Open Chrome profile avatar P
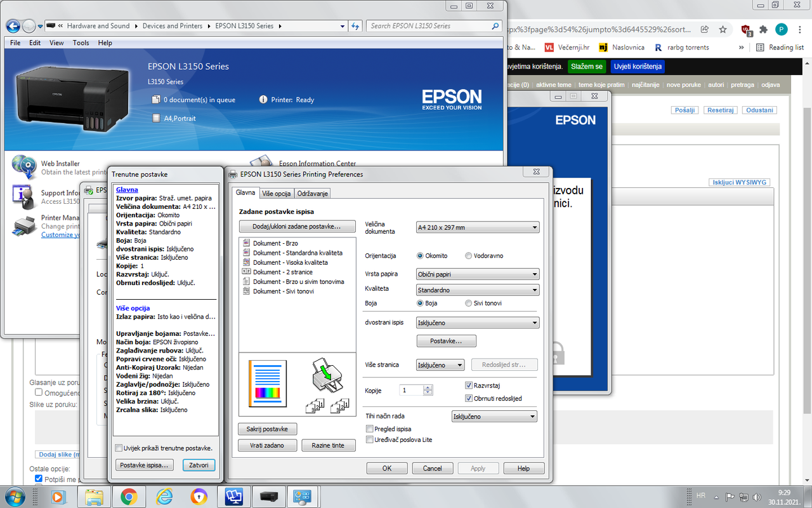The height and width of the screenshot is (508, 812). click(782, 29)
